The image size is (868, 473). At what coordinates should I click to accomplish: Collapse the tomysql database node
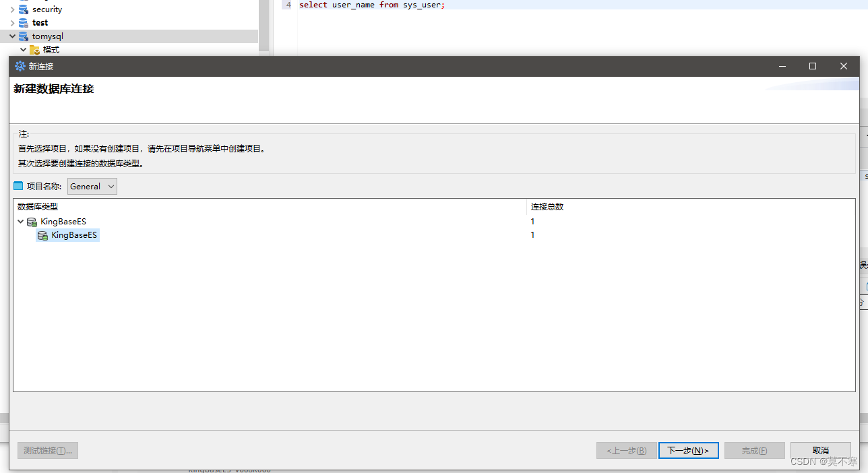point(12,36)
